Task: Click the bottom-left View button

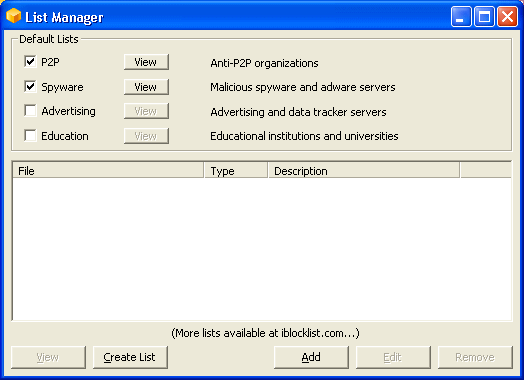Action: [x=48, y=357]
